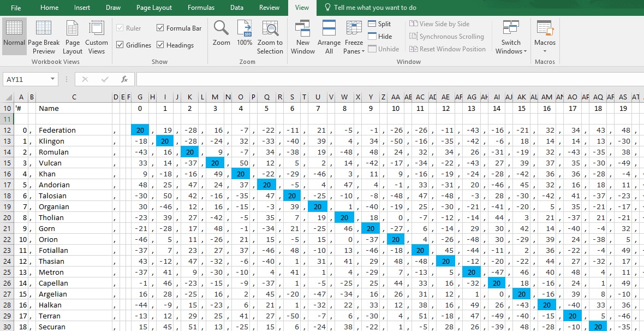Select the Fotiallan cell
644x331 pixels.
tap(74, 250)
